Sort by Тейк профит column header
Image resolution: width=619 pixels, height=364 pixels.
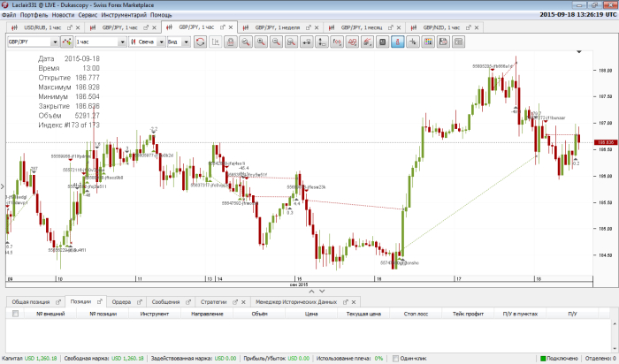pos(468,314)
